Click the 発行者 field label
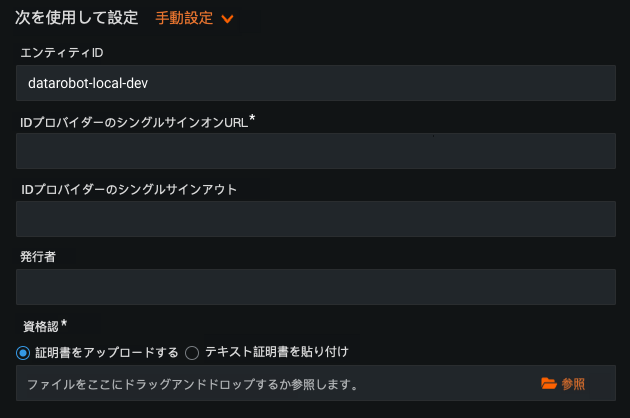The height and width of the screenshot is (418, 630). tap(38, 257)
